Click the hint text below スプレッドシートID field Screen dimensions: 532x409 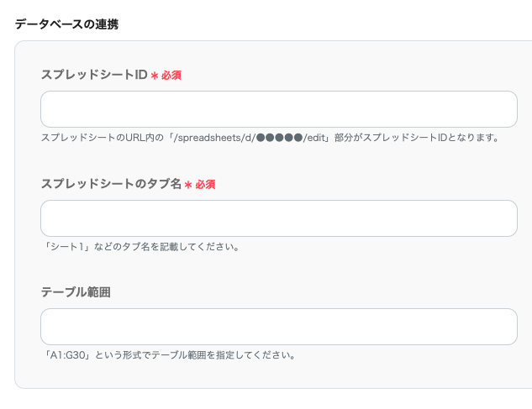(x=270, y=137)
